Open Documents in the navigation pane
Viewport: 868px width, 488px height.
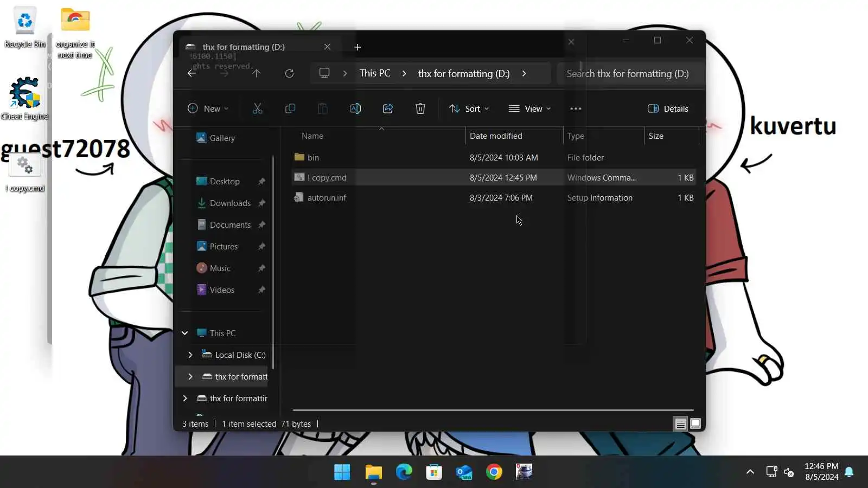(224, 224)
